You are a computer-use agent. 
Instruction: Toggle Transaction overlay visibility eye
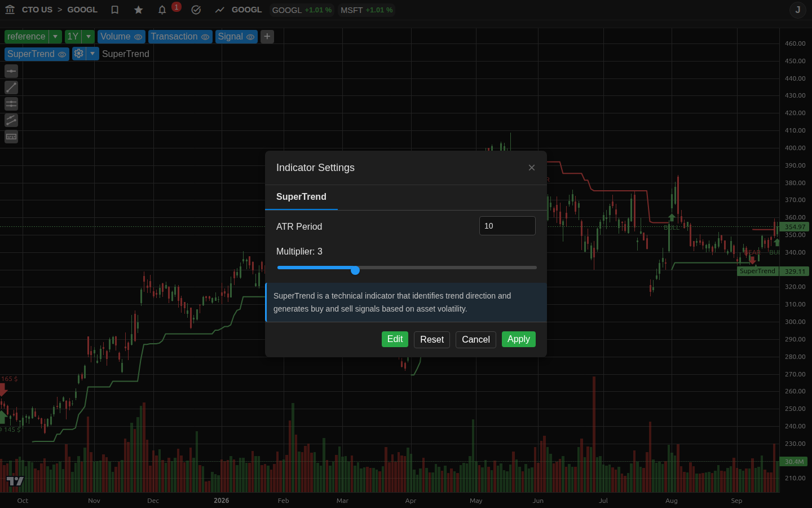tap(205, 37)
